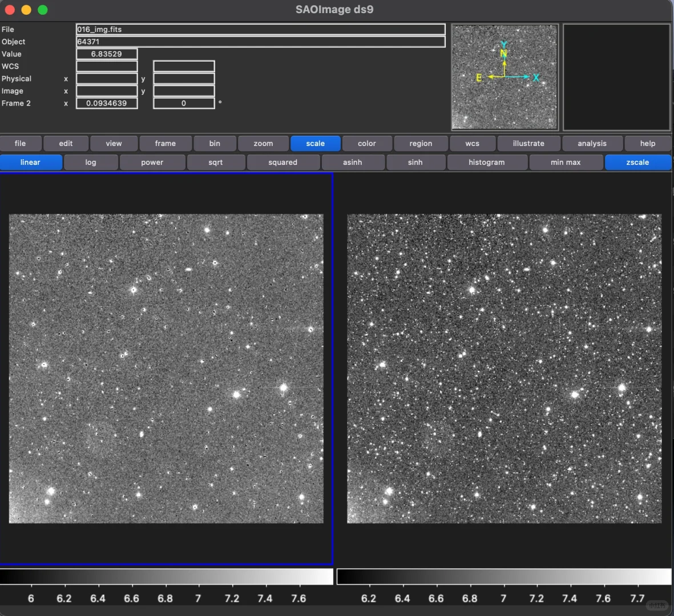Click the Physical x field
The height and width of the screenshot is (616, 674).
point(107,79)
